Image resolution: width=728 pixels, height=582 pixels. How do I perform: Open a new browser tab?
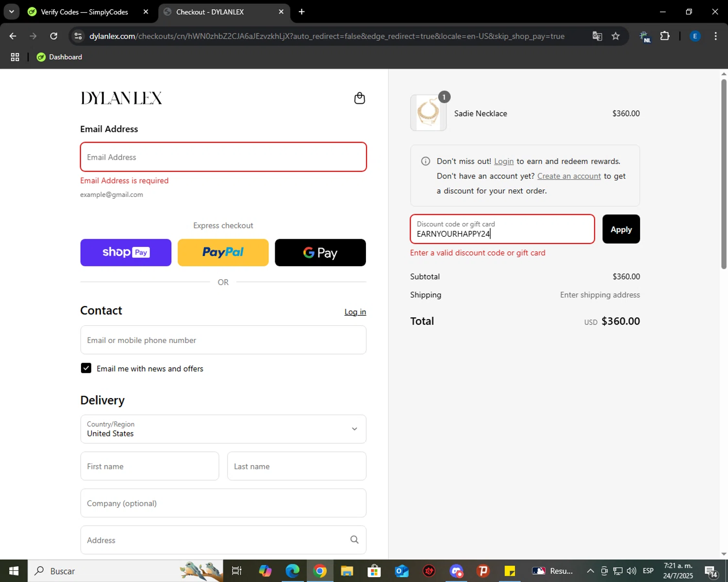[x=301, y=12]
